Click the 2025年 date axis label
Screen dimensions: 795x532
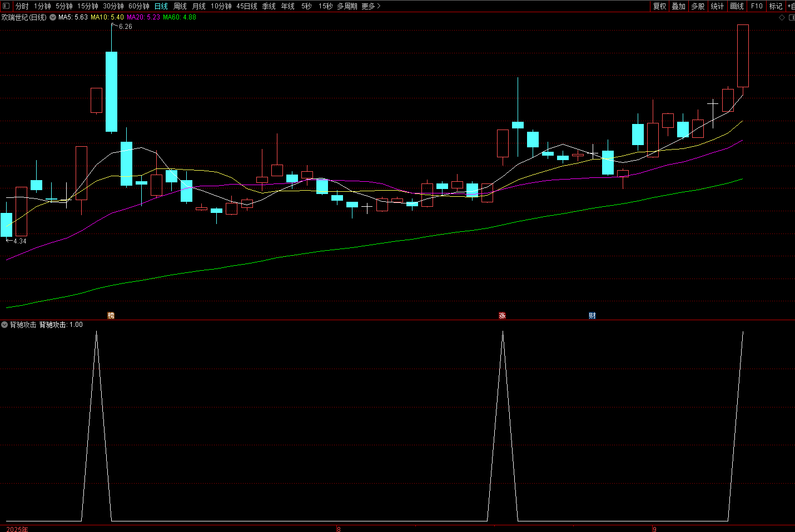click(x=17, y=529)
